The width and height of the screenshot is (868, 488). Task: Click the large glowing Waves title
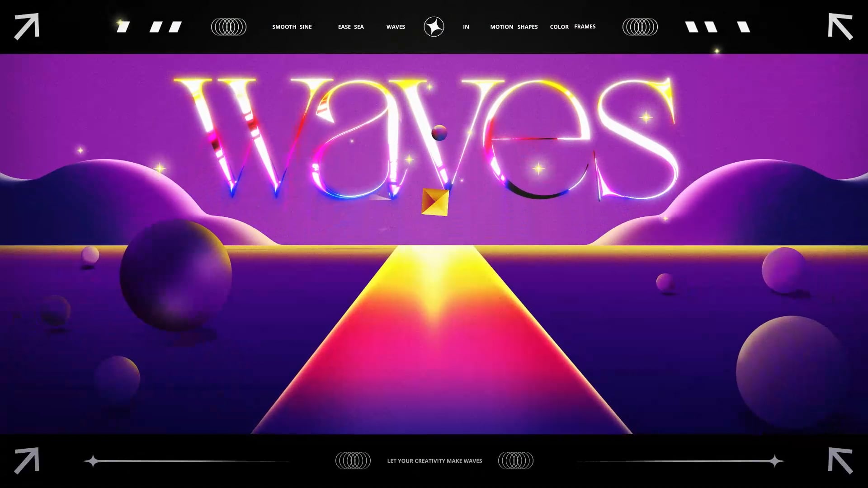point(425,138)
